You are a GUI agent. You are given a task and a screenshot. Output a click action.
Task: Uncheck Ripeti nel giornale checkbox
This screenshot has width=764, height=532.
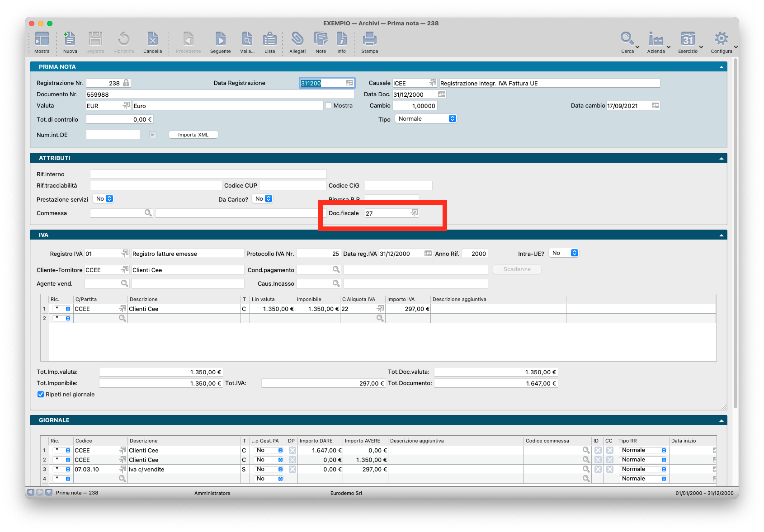41,394
